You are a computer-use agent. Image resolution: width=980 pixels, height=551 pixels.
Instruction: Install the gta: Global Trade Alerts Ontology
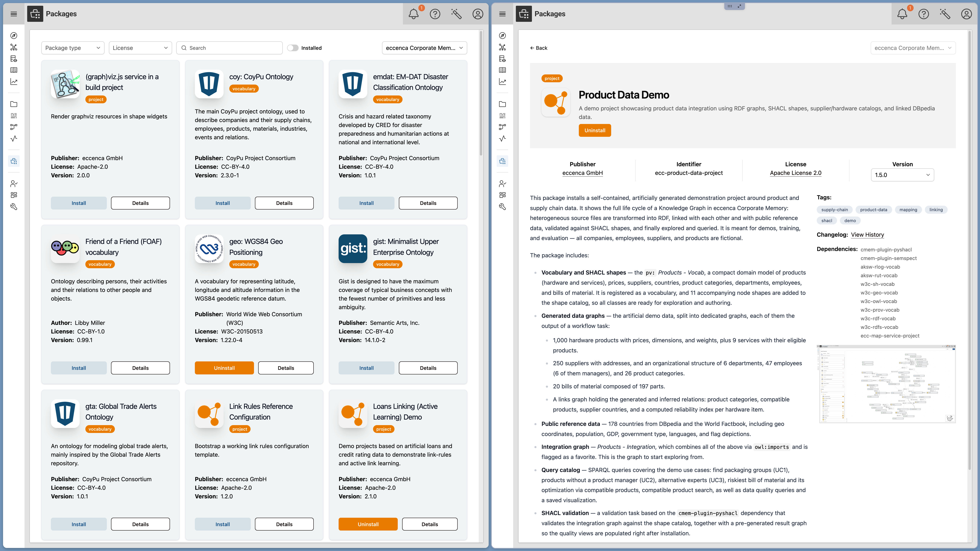click(79, 524)
